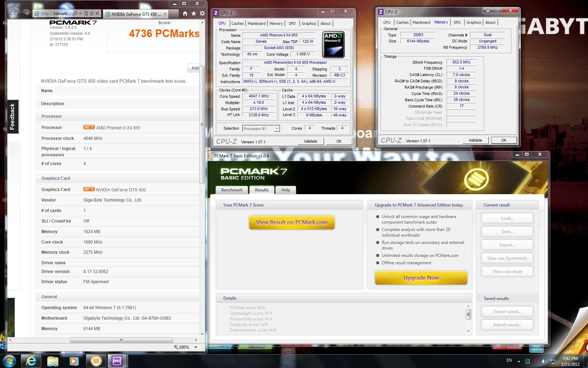
Task: Click the Add button on the results page
Action: pyautogui.click(x=194, y=68)
